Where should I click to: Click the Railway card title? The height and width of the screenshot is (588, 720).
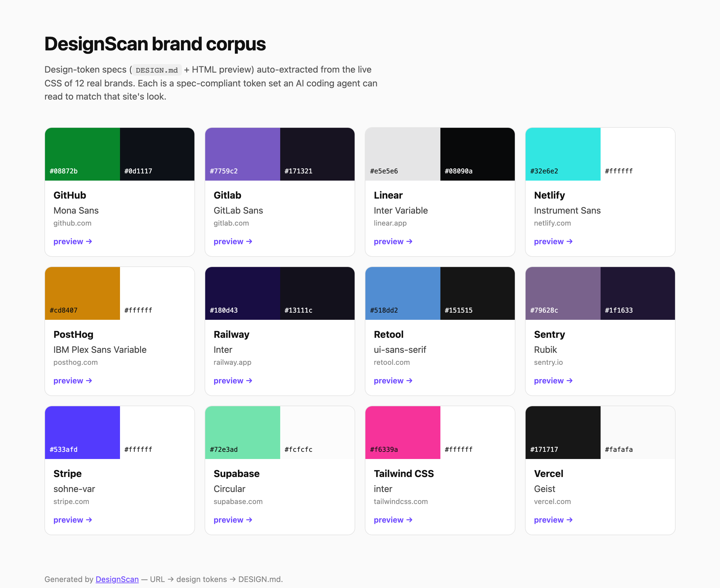coord(231,334)
